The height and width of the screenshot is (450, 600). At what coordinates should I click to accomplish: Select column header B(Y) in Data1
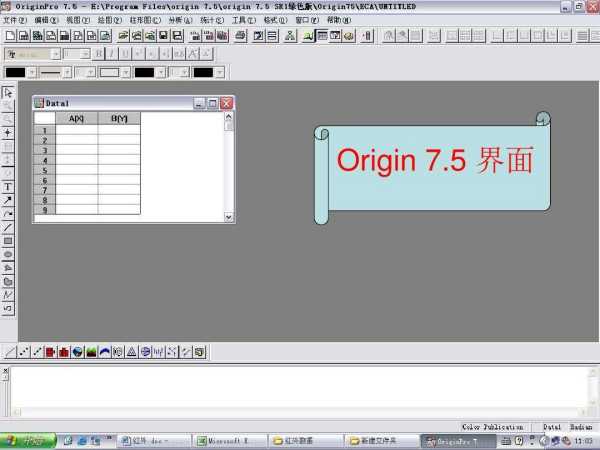[119, 119]
